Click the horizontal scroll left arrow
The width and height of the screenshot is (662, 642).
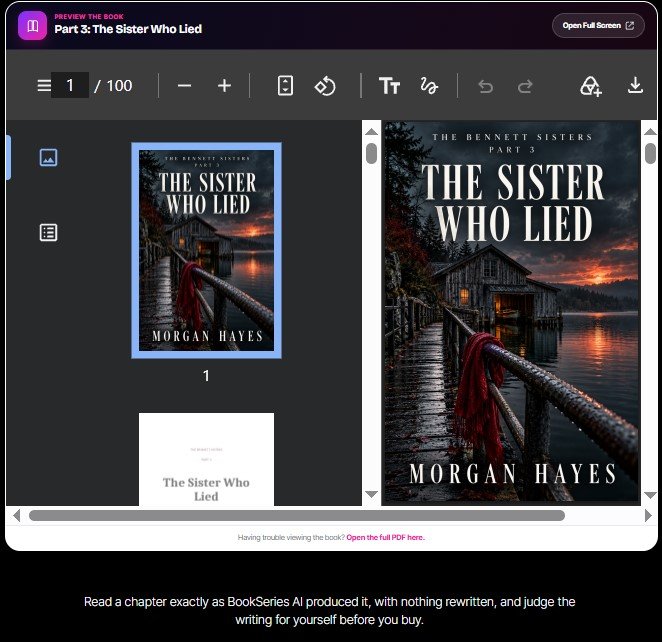[16, 515]
